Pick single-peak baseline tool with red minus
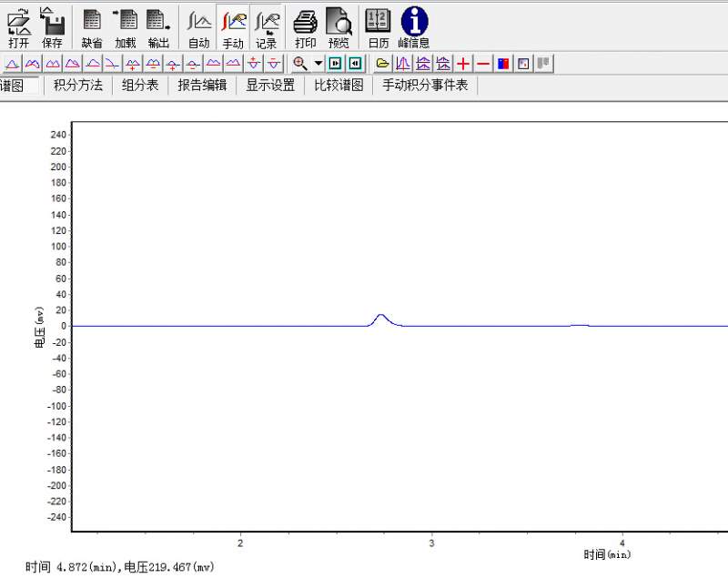The height and width of the screenshot is (578, 728). (193, 64)
